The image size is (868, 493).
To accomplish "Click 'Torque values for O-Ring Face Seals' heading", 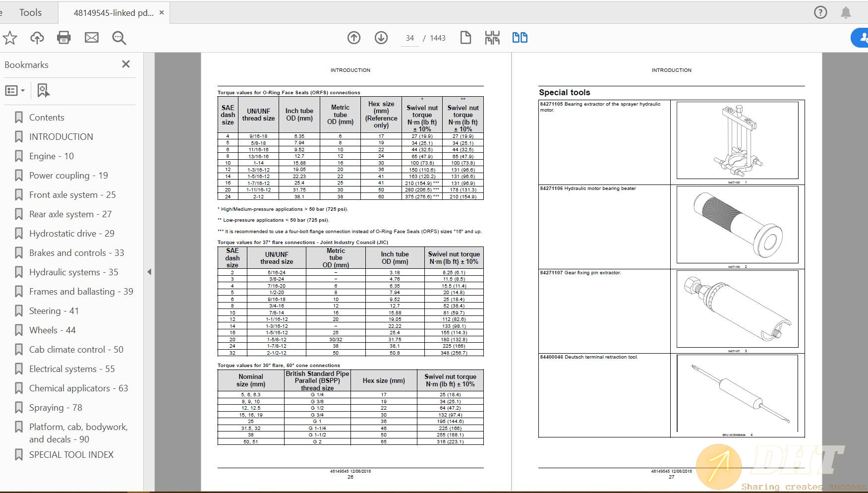I will coord(289,92).
